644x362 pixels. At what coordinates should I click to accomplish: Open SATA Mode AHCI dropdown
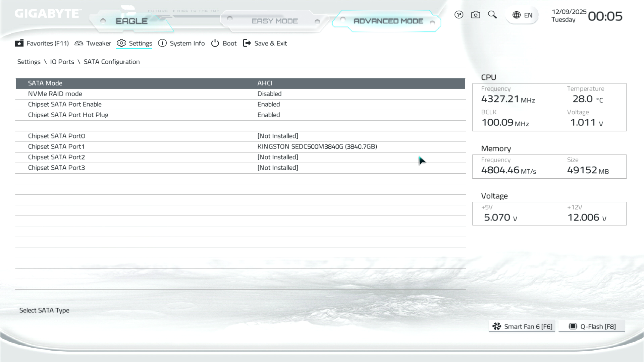pyautogui.click(x=265, y=83)
